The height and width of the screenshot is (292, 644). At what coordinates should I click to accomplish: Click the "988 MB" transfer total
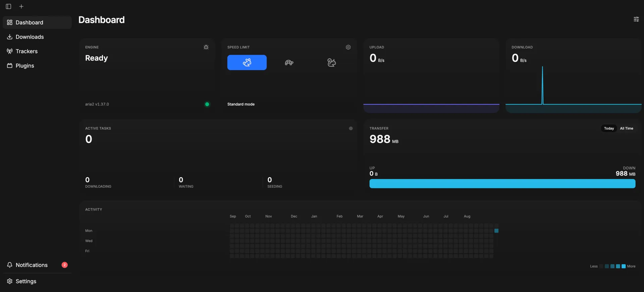pyautogui.click(x=384, y=139)
